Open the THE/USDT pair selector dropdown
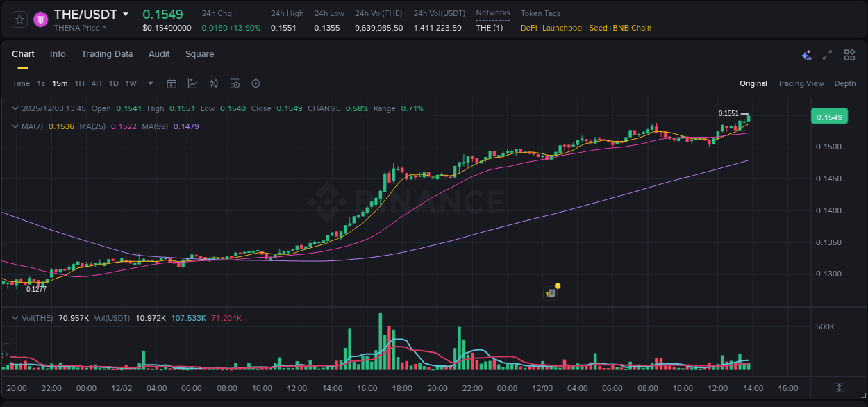Image resolution: width=868 pixels, height=407 pixels. coord(125,13)
